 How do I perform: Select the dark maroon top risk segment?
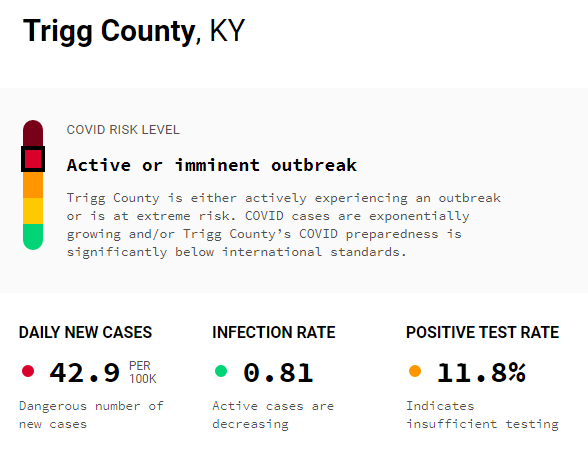(33, 133)
